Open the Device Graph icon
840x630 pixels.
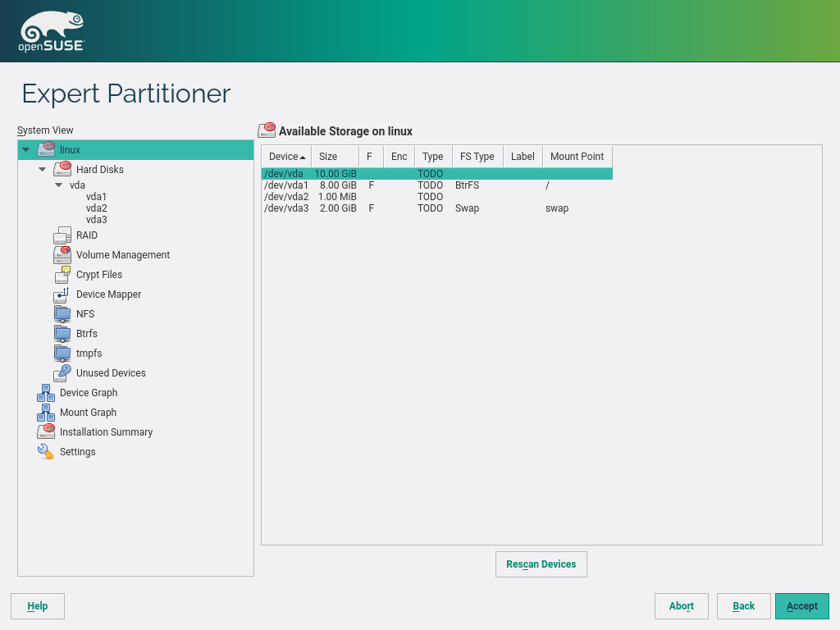pos(46,393)
